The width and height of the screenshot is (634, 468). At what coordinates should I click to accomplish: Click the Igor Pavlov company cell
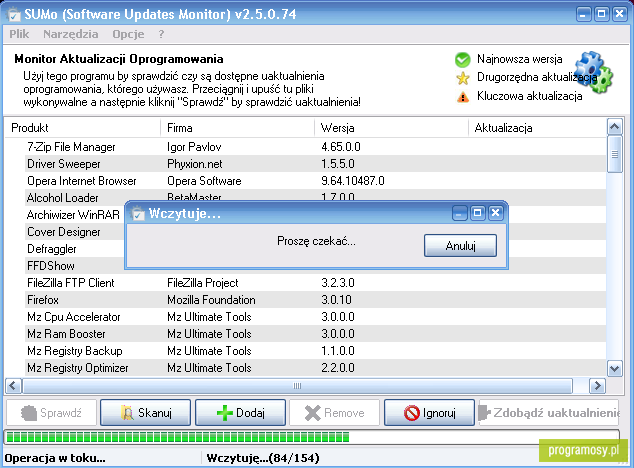(x=194, y=147)
